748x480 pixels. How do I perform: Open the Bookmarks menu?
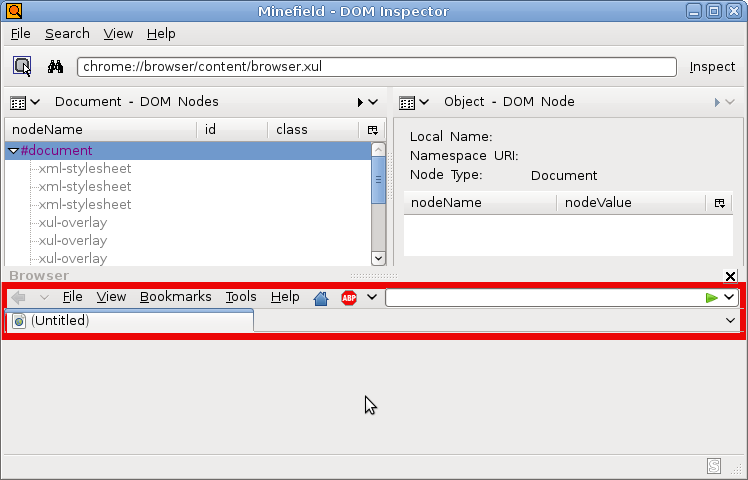pos(176,297)
